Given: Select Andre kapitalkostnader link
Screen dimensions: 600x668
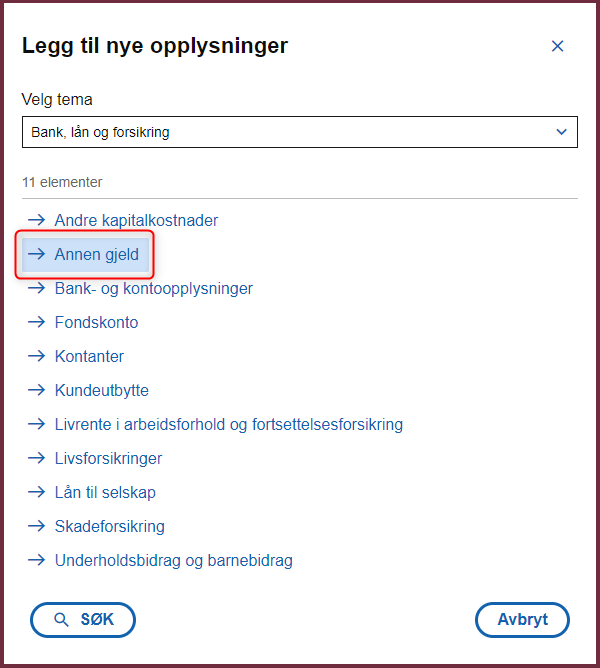Looking at the screenshot, I should 136,220.
